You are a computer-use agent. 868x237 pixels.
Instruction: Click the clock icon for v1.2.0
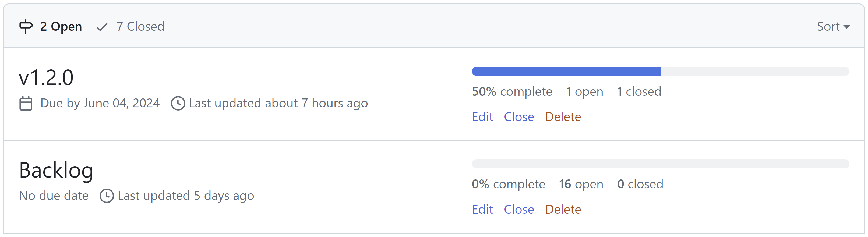[178, 104]
